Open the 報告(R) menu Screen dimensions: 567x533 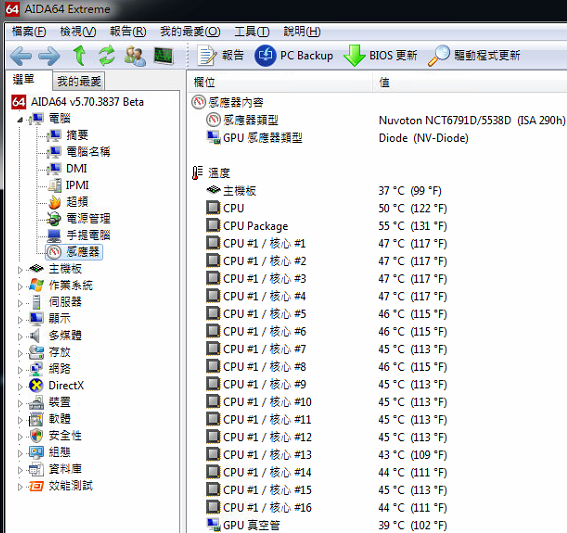tap(128, 32)
